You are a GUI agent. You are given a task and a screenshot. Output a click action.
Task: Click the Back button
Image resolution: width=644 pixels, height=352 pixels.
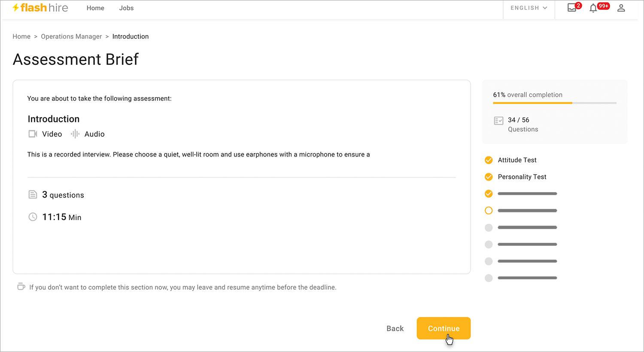click(395, 328)
